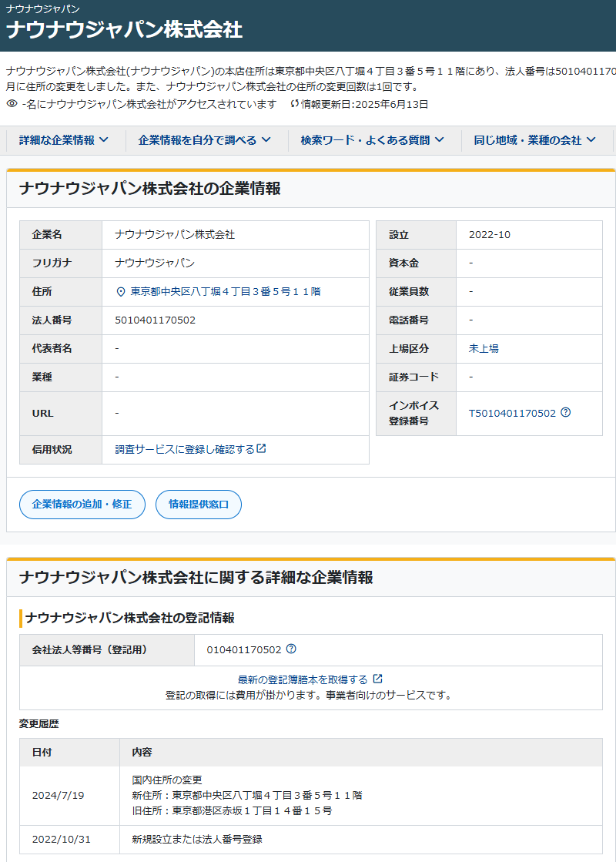The width and height of the screenshot is (616, 862).
Task: Click the refresh icon before 情報更新日
Action: [294, 104]
